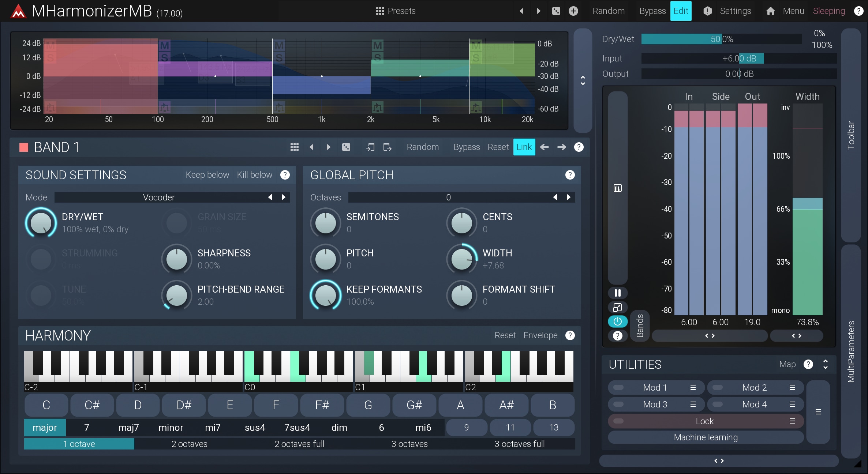Screen dimensions: 868x474
Task: Click the Band 1 paste preset icon
Action: (x=387, y=147)
